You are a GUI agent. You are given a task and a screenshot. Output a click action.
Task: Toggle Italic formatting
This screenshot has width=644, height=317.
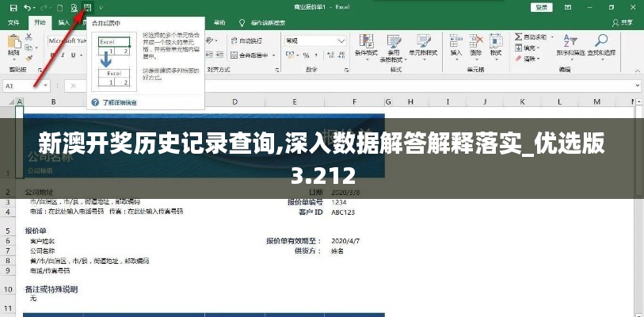tap(63, 55)
